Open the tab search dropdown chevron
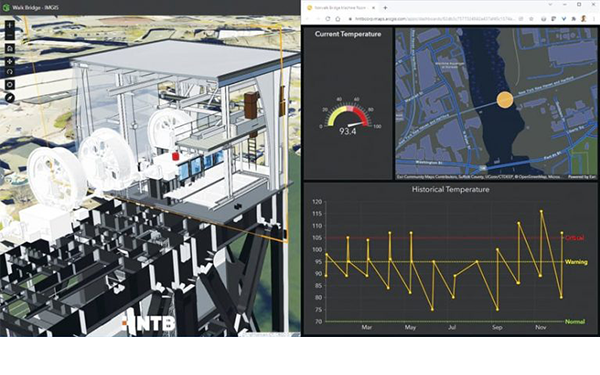The height and width of the screenshot is (375, 600). pos(550,5)
